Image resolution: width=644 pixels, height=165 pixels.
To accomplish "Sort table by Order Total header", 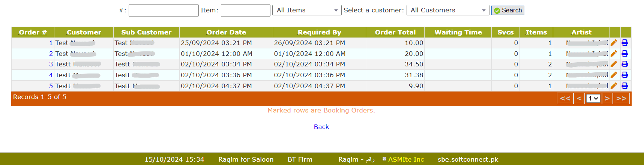I will pyautogui.click(x=395, y=32).
